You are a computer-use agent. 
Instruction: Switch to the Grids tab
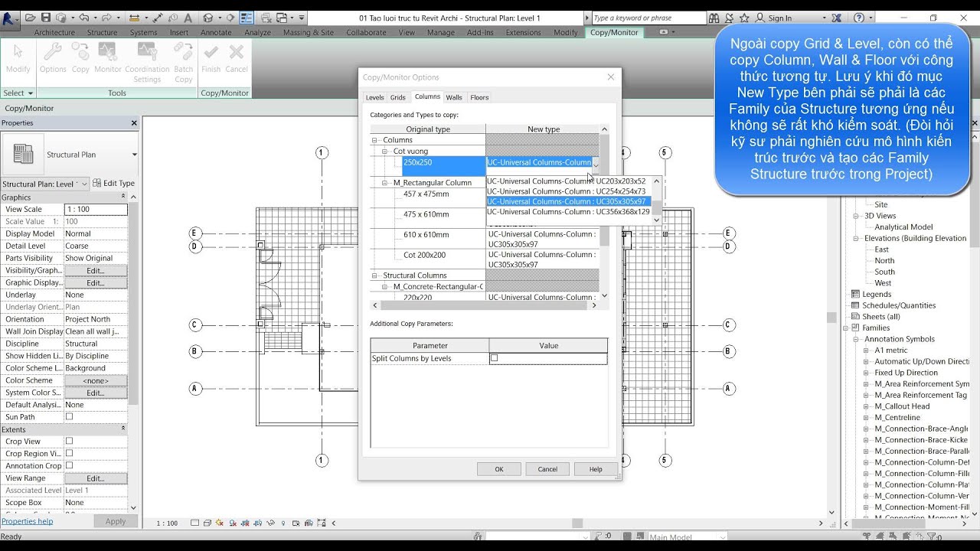pyautogui.click(x=398, y=97)
